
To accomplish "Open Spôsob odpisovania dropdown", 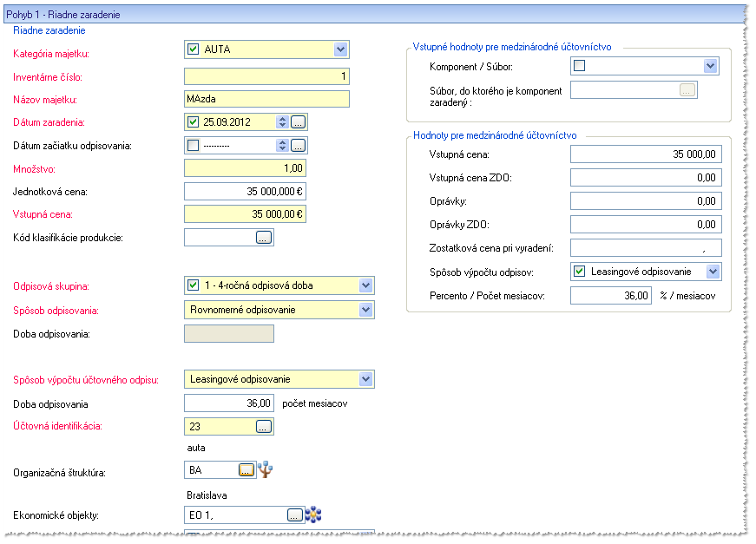I will [x=366, y=310].
